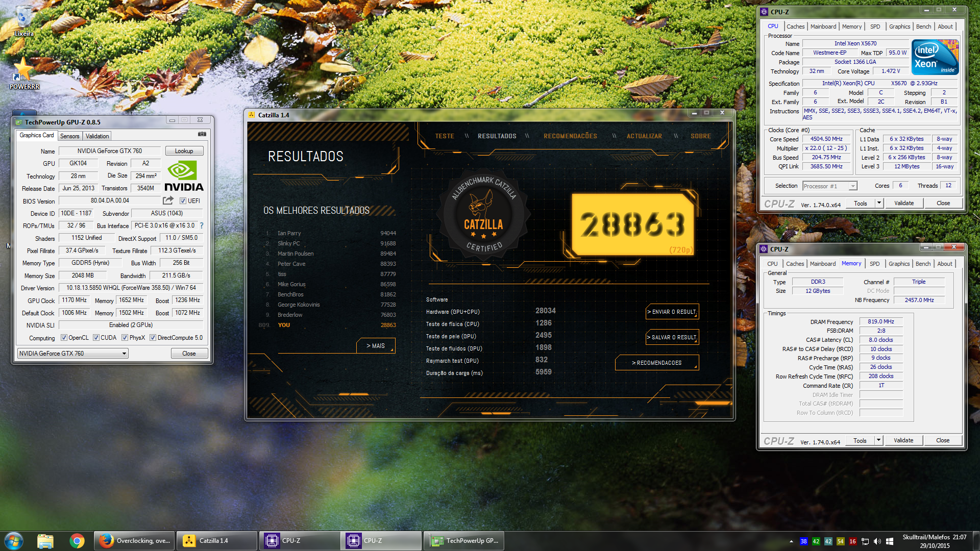The width and height of the screenshot is (980, 551).
Task: Switch to Catzilla 1.4 taskbar button
Action: 217,541
